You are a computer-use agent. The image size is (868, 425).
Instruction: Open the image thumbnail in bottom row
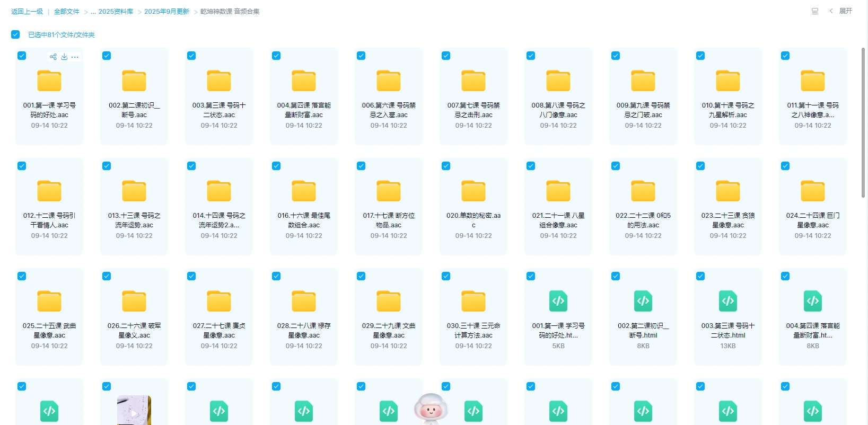134,410
